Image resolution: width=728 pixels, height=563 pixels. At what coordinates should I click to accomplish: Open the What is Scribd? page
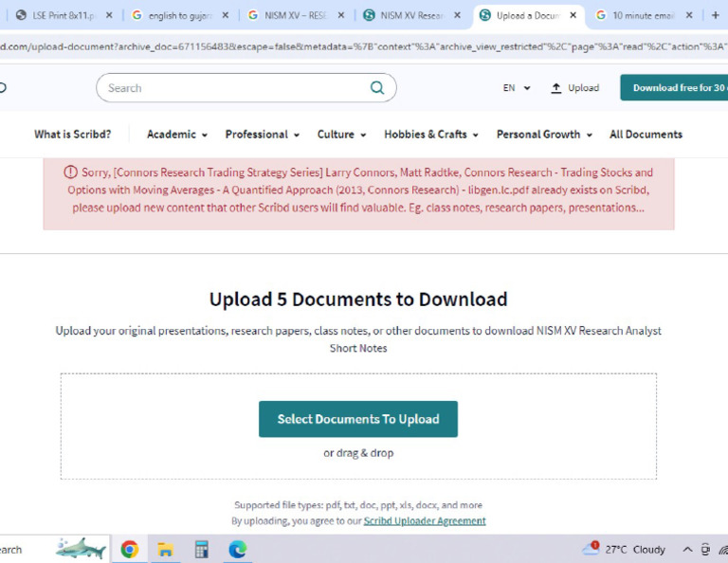(72, 135)
